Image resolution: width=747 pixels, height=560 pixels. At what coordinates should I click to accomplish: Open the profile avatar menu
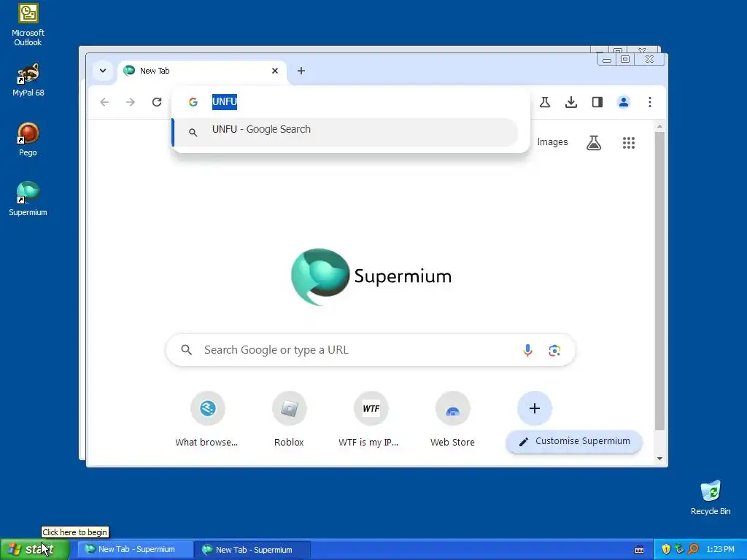pyautogui.click(x=624, y=102)
